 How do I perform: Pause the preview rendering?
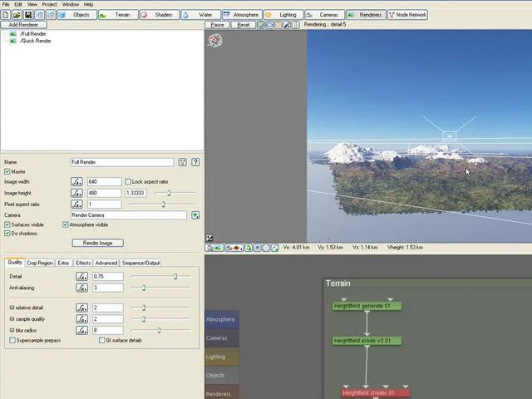(x=218, y=25)
